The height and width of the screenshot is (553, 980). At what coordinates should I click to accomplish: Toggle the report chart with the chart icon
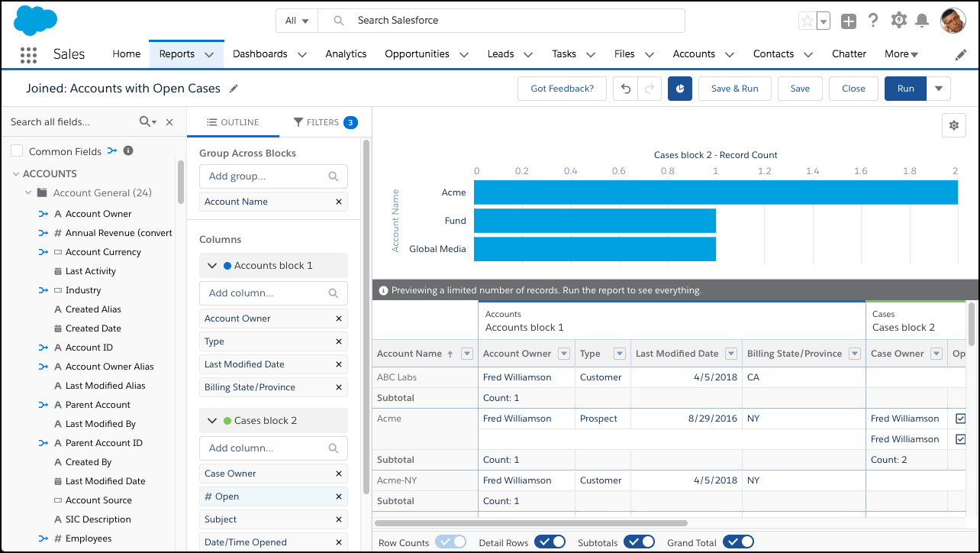click(679, 89)
